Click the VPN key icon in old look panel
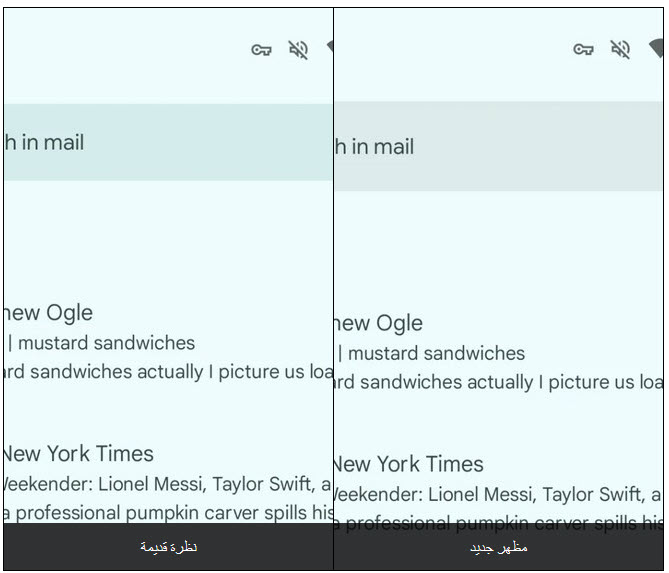Image resolution: width=669 pixels, height=573 pixels. coord(261,50)
